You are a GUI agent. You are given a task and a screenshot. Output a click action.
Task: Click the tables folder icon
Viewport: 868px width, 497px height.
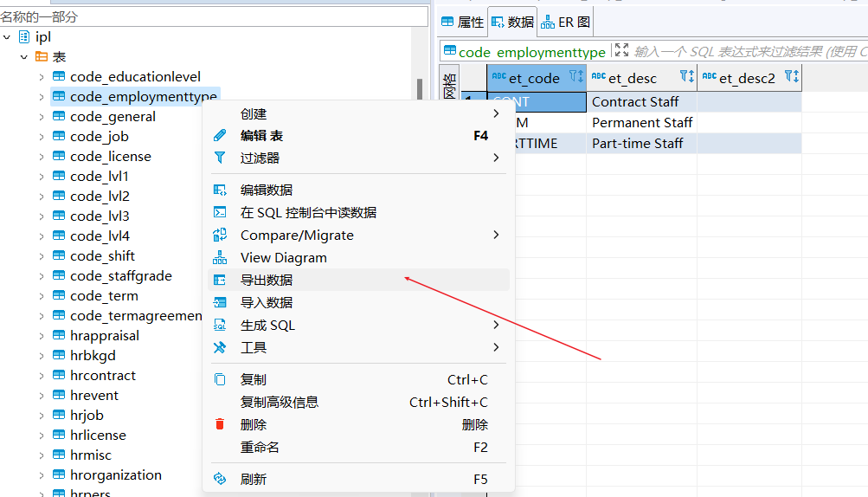(x=42, y=56)
